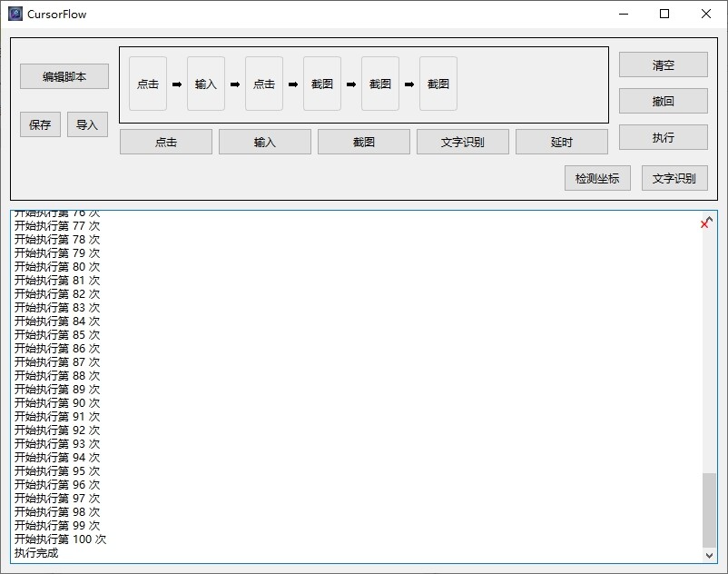
Task: Click the 执行完成 log line
Action: (x=36, y=553)
